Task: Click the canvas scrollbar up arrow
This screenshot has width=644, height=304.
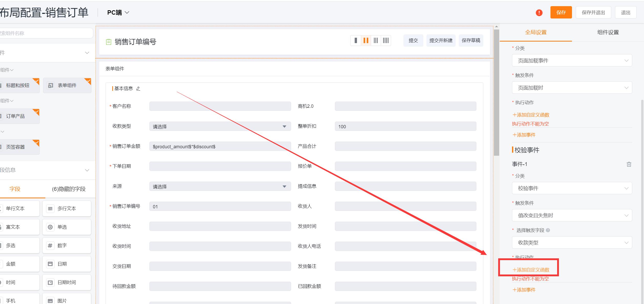Action: [496, 27]
